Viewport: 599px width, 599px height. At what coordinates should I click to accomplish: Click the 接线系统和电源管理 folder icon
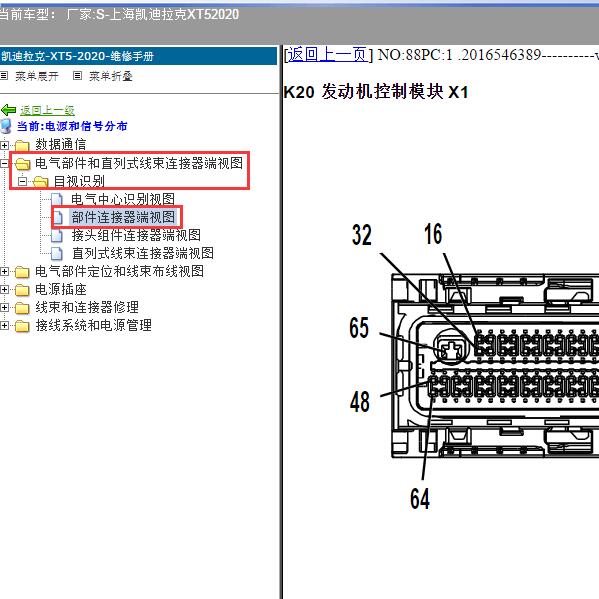pyautogui.click(x=22, y=326)
